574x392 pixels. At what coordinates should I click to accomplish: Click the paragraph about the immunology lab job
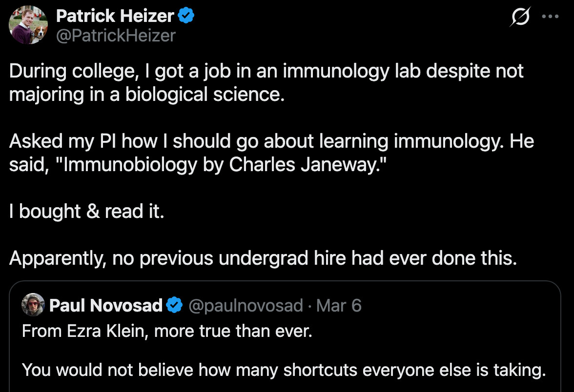pyautogui.click(x=266, y=82)
